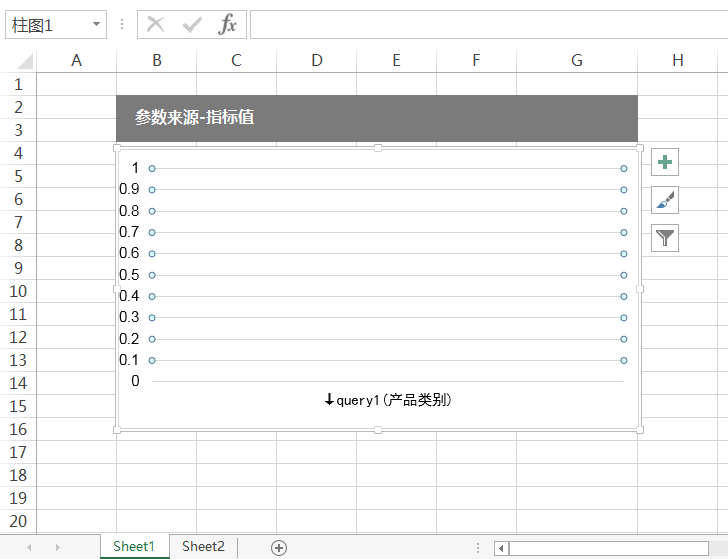The image size is (728, 559).
Task: Click the 0.5 vertical axis label
Action: pyautogui.click(x=129, y=275)
